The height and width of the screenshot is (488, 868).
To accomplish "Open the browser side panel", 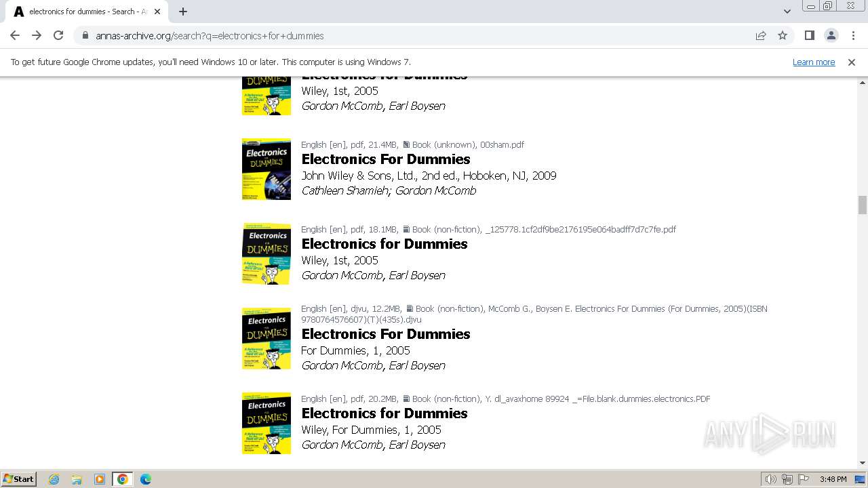I will click(x=809, y=35).
